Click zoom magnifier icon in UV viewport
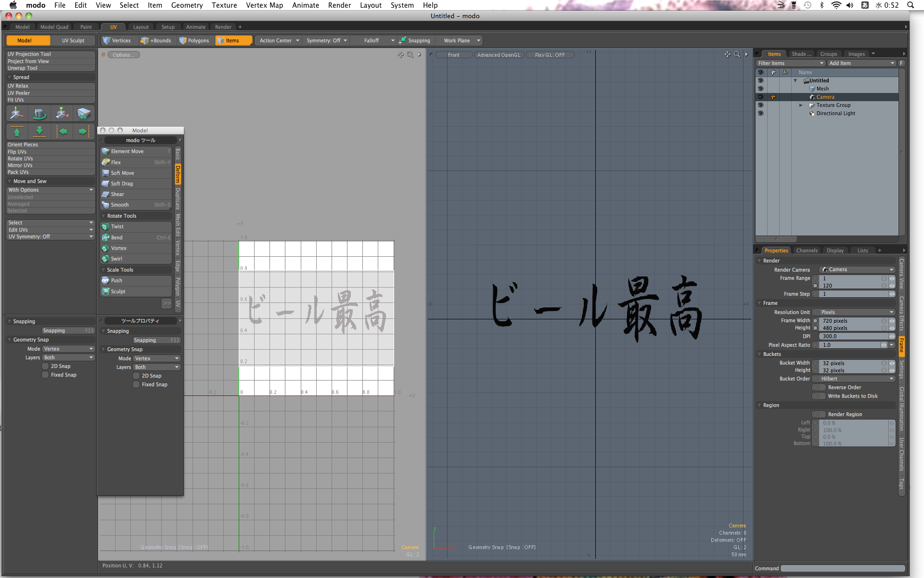 tap(410, 55)
